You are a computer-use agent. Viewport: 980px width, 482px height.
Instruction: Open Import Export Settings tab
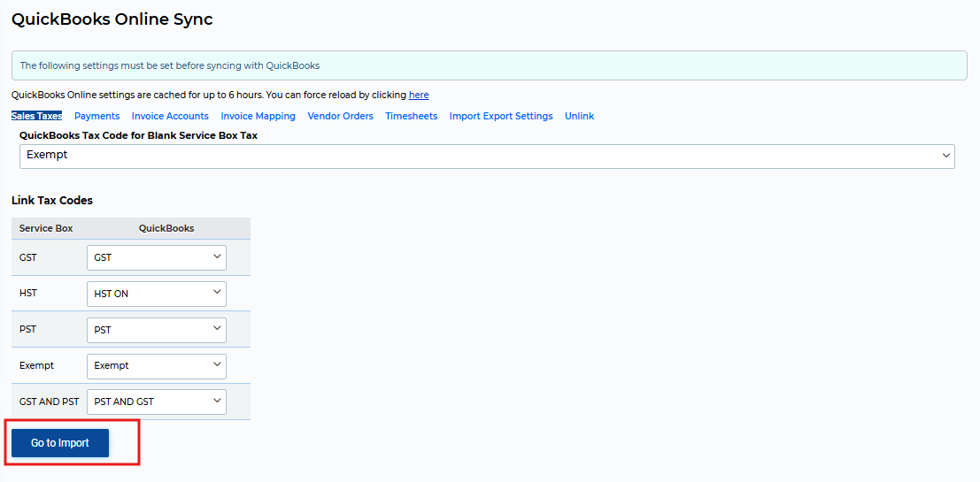tap(501, 116)
